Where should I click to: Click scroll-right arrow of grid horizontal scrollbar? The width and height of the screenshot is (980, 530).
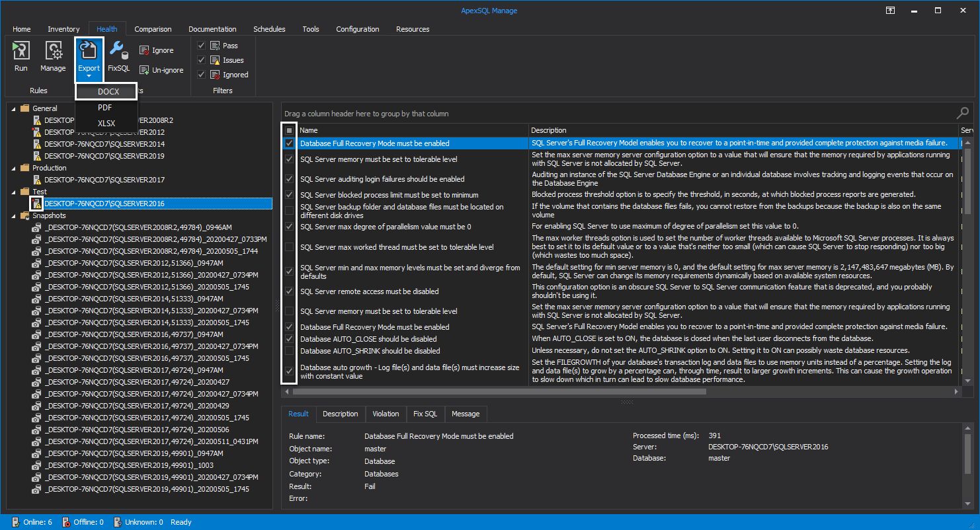(x=956, y=392)
